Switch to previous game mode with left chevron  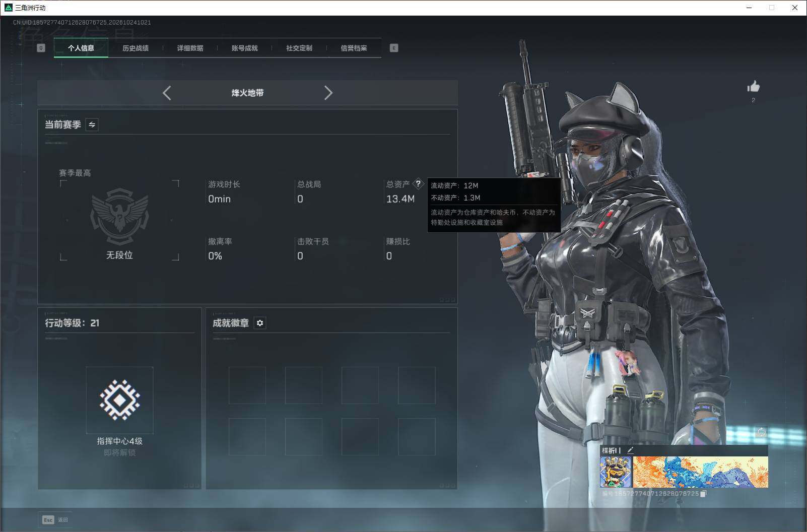tap(167, 93)
